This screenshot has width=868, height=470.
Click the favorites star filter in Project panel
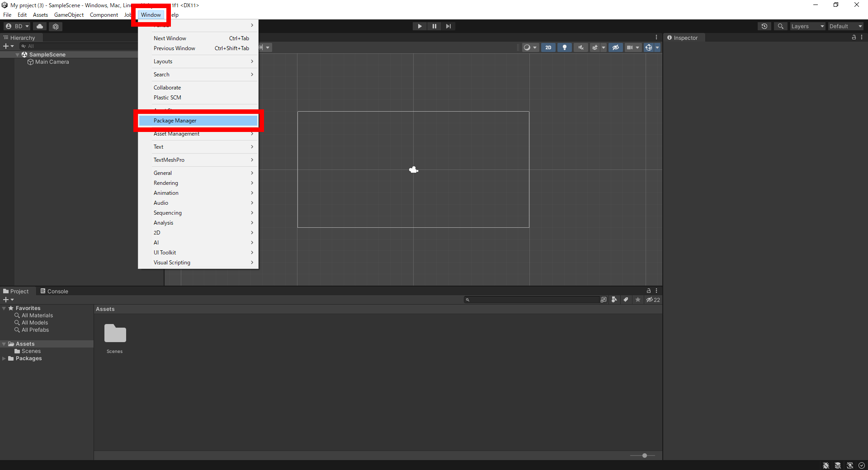point(638,300)
